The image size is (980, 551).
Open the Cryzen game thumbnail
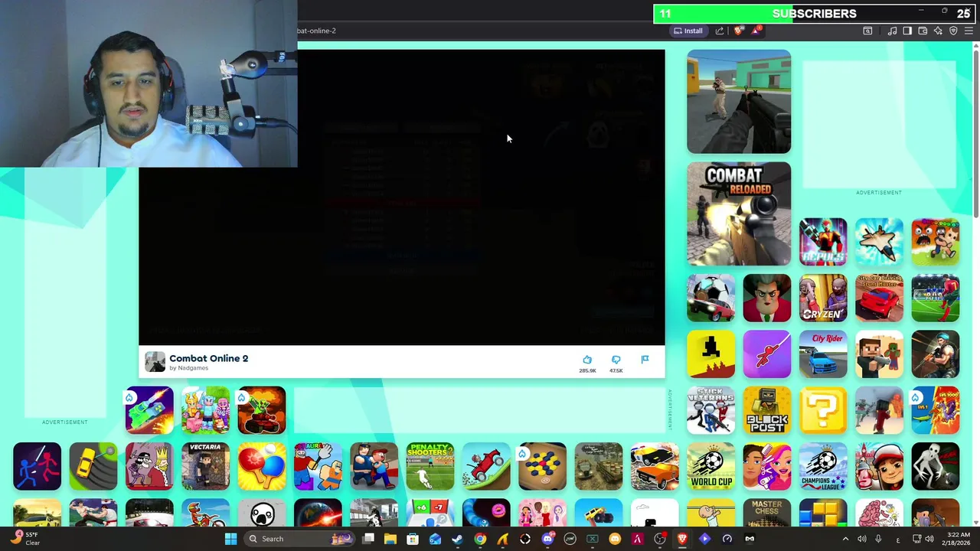coord(823,298)
